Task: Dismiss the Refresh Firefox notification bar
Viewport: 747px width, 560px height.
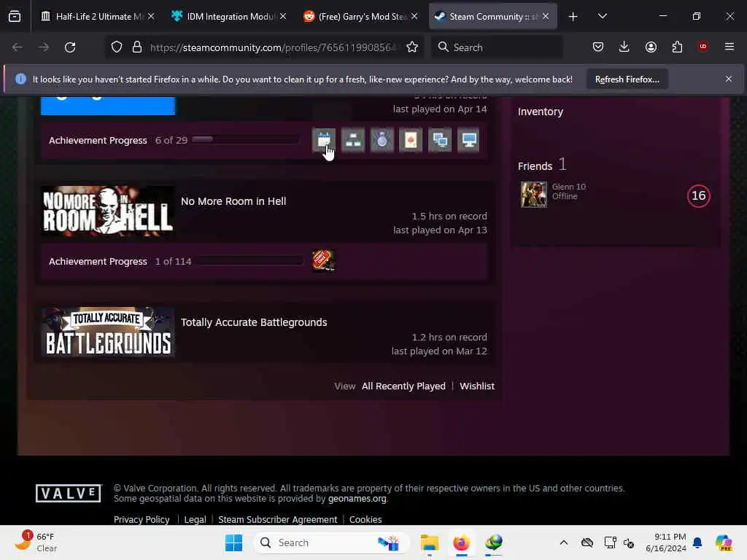Action: [729, 79]
